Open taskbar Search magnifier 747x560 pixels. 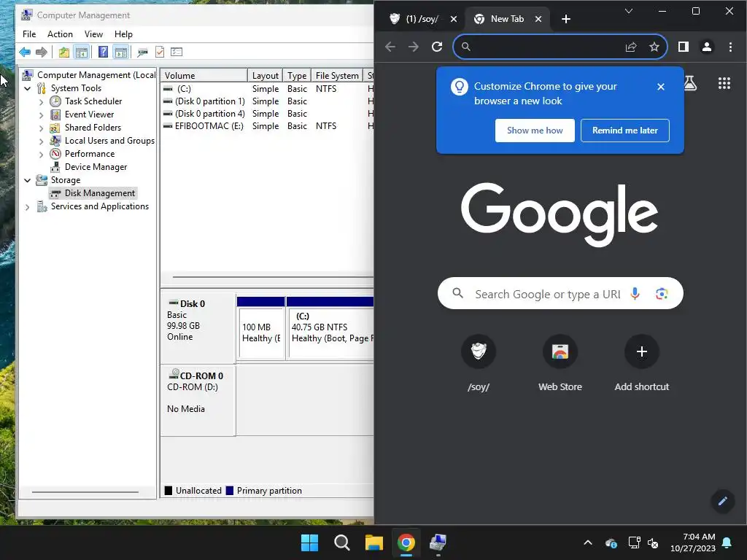coord(341,542)
